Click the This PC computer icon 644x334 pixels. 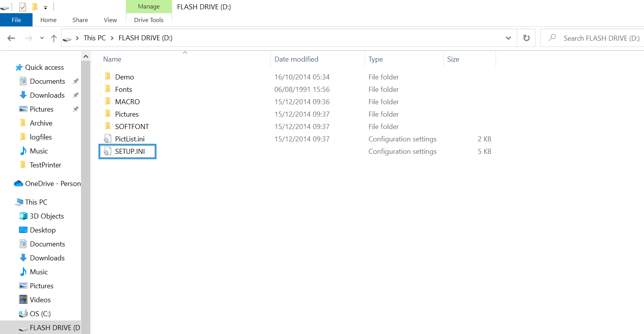click(x=19, y=202)
